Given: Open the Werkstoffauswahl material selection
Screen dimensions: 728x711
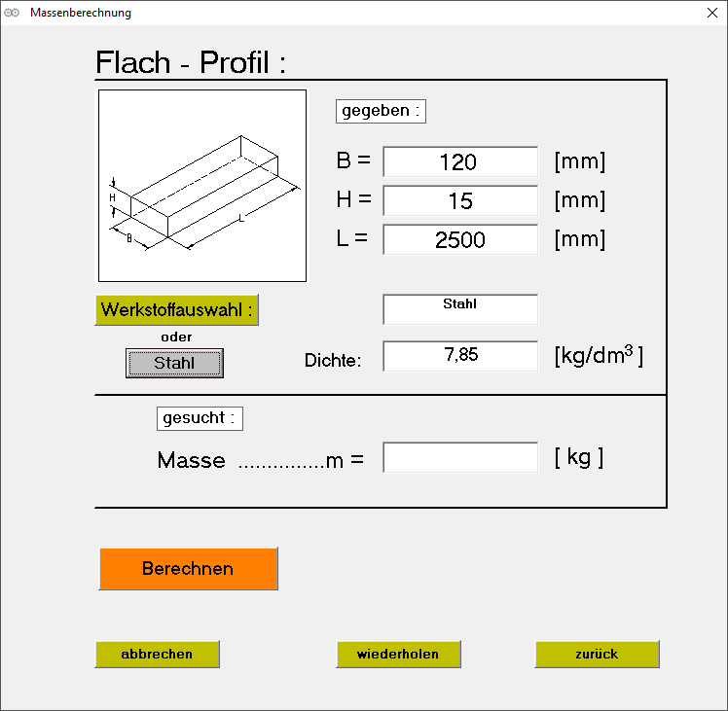Looking at the screenshot, I should point(177,310).
